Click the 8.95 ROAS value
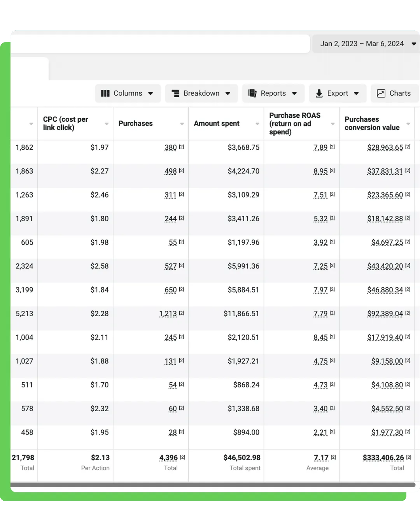The width and height of the screenshot is (420, 525). pos(321,171)
